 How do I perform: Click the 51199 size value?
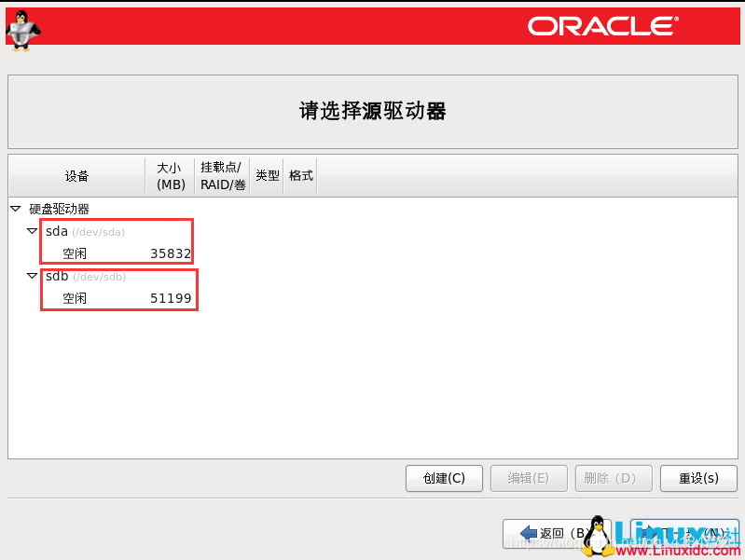pos(171,298)
